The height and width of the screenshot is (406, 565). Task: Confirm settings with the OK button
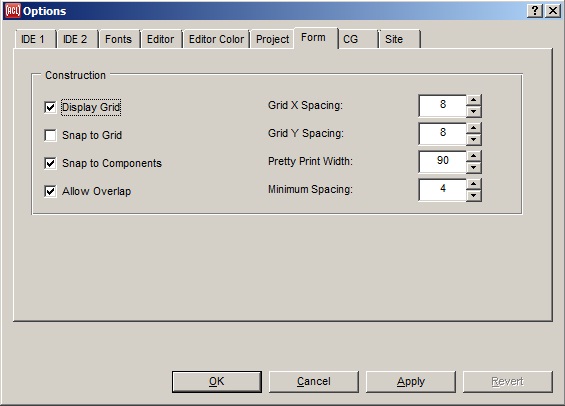217,382
